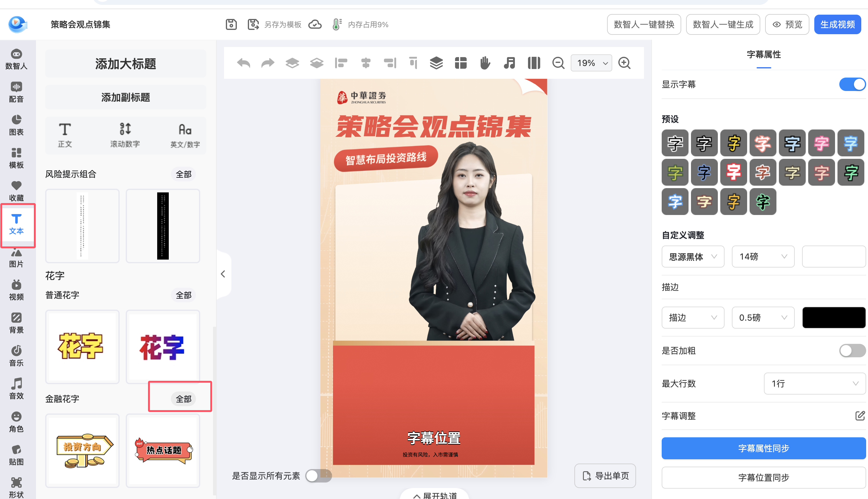The width and height of the screenshot is (868, 499).
Task: Click the redo arrow icon
Action: (x=268, y=63)
